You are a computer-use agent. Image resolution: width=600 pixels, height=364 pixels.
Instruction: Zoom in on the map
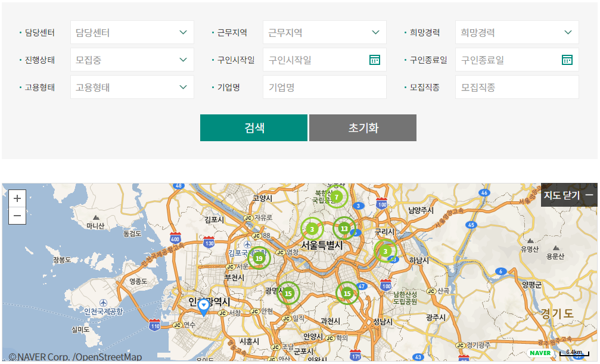click(x=17, y=197)
